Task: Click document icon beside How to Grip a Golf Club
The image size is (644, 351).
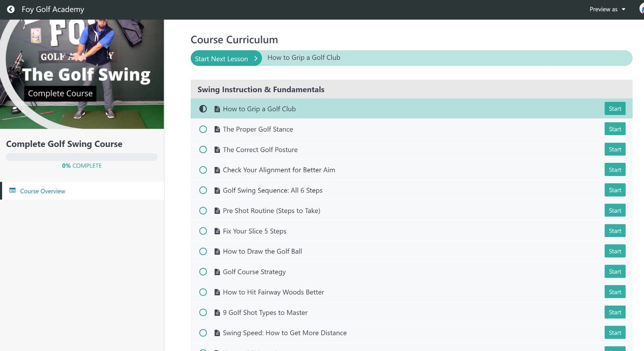Action: click(217, 109)
